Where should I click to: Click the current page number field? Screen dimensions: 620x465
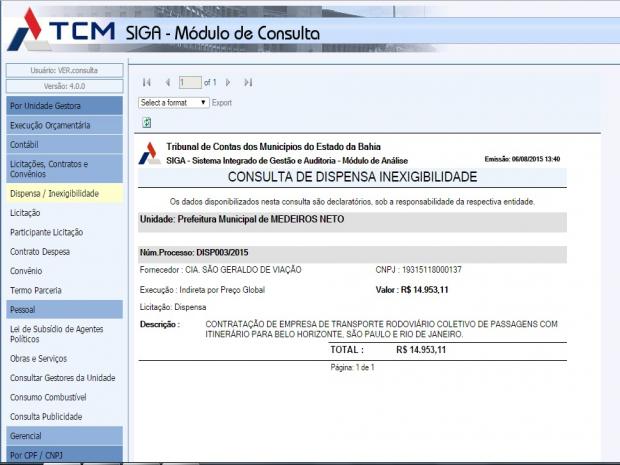(189, 82)
